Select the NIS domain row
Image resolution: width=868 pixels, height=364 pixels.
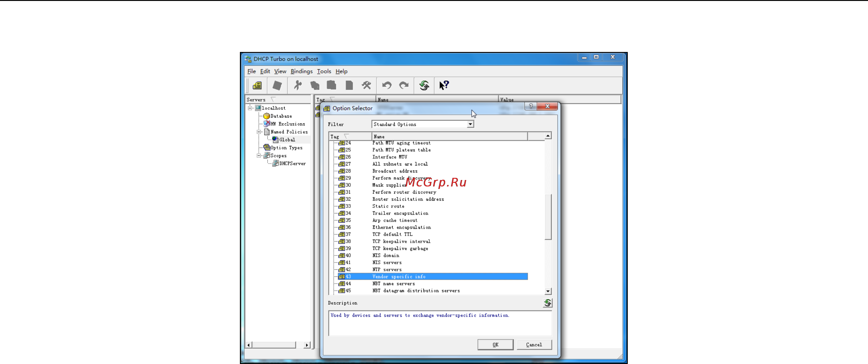[433, 255]
